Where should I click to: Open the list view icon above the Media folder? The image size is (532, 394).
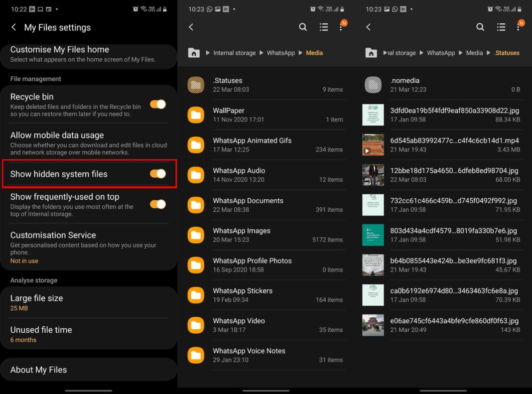[x=324, y=27]
